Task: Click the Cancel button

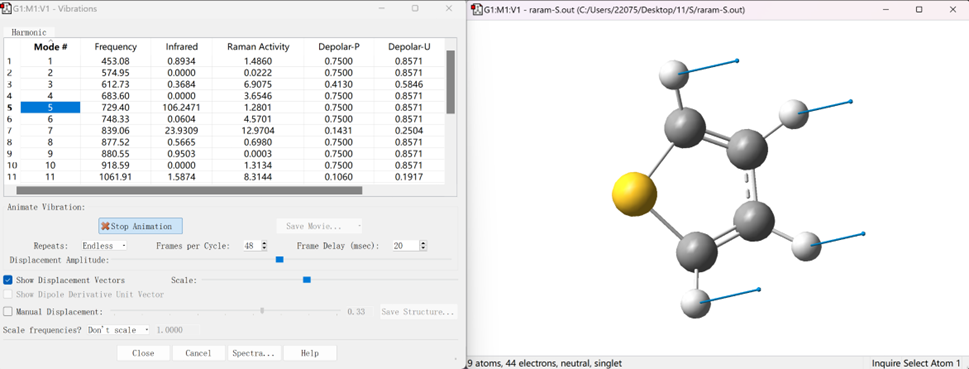Action: tap(198, 353)
